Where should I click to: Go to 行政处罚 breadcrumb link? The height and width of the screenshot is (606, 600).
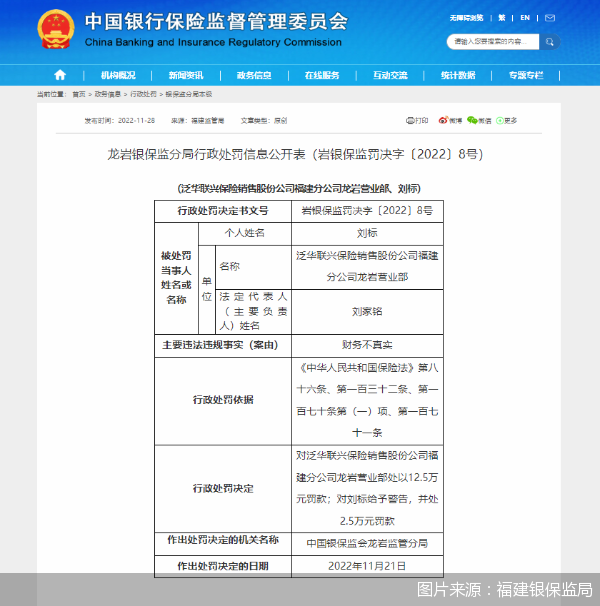point(143,94)
